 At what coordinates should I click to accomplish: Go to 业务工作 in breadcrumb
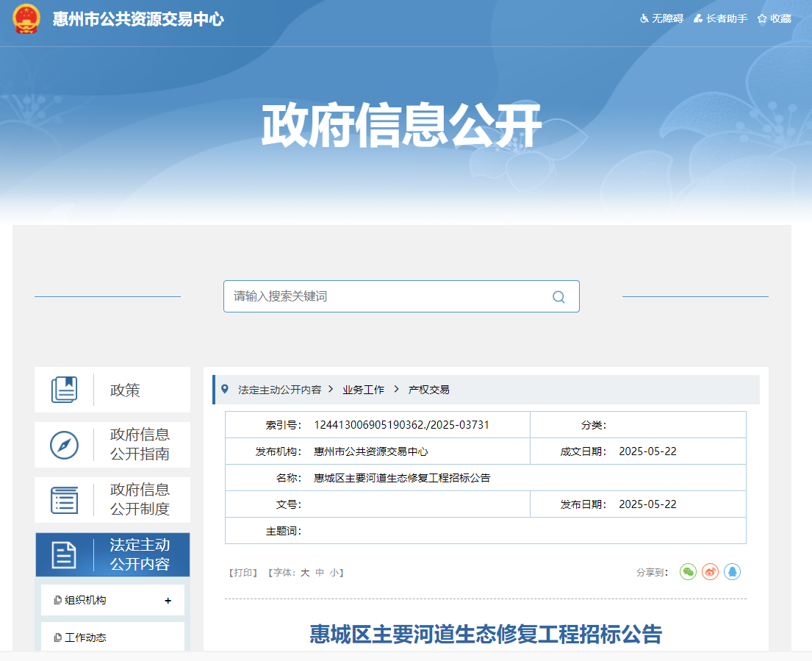[363, 390]
